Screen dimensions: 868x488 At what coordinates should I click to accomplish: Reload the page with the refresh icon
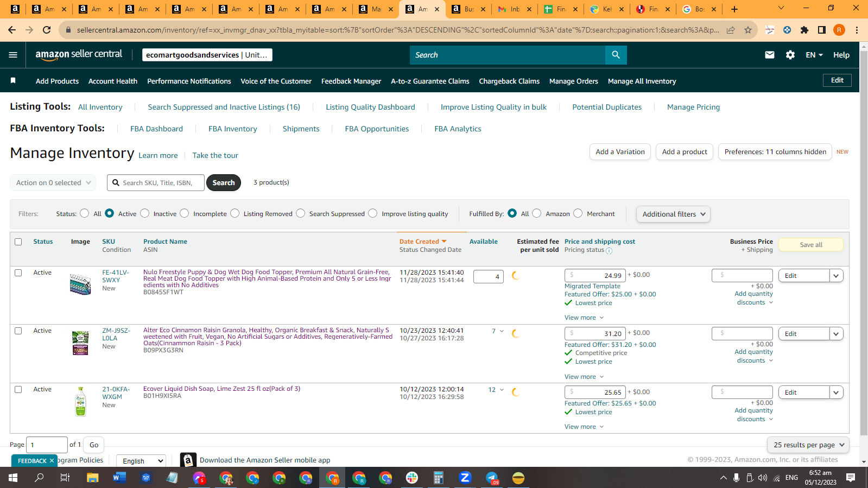coord(47,30)
